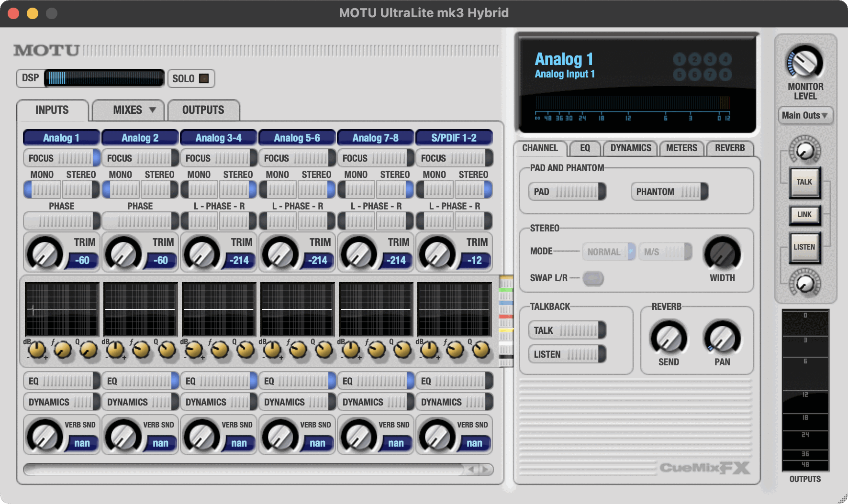848x504 pixels.
Task: Open the stereo NORMAL mode dropdown
Action: click(x=609, y=252)
